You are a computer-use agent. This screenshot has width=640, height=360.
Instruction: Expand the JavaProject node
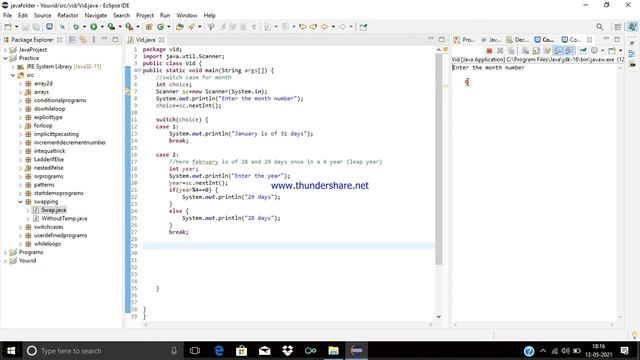coord(5,49)
